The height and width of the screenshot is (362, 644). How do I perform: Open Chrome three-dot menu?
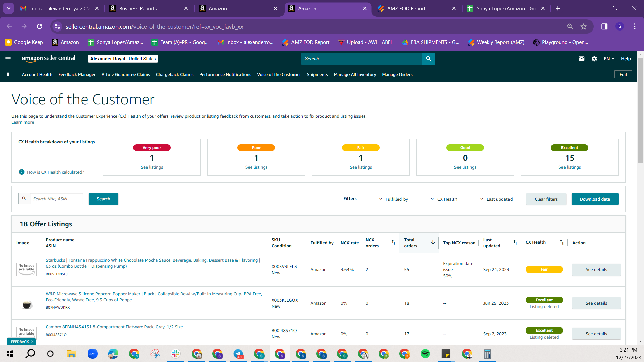635,26
